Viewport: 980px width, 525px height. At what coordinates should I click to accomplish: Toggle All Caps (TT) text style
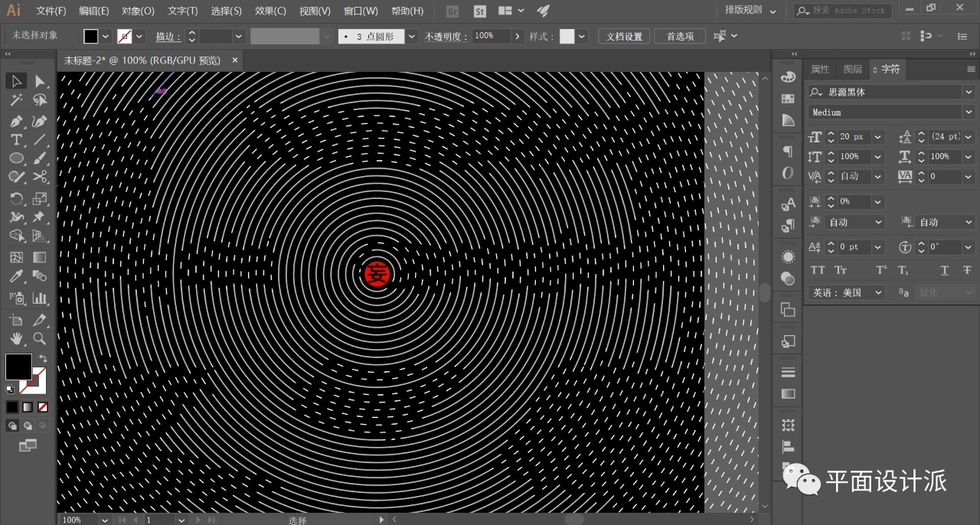coord(818,270)
